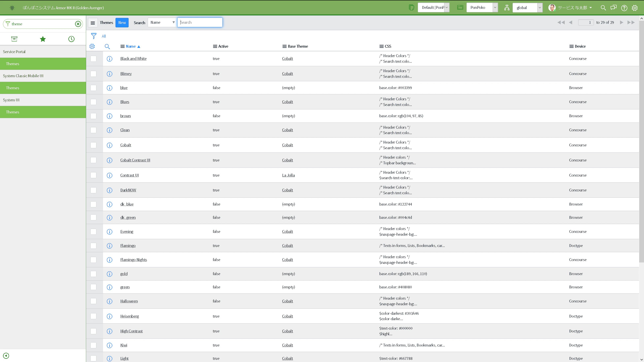Open Device column options menu
Viewport: 644px width, 362px height.
(571, 46)
